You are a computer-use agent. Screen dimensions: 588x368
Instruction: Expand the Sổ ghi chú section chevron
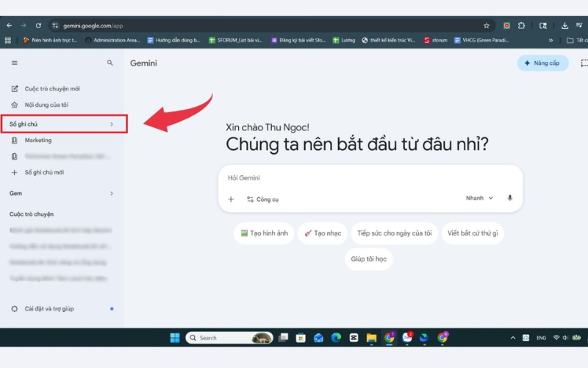point(112,124)
